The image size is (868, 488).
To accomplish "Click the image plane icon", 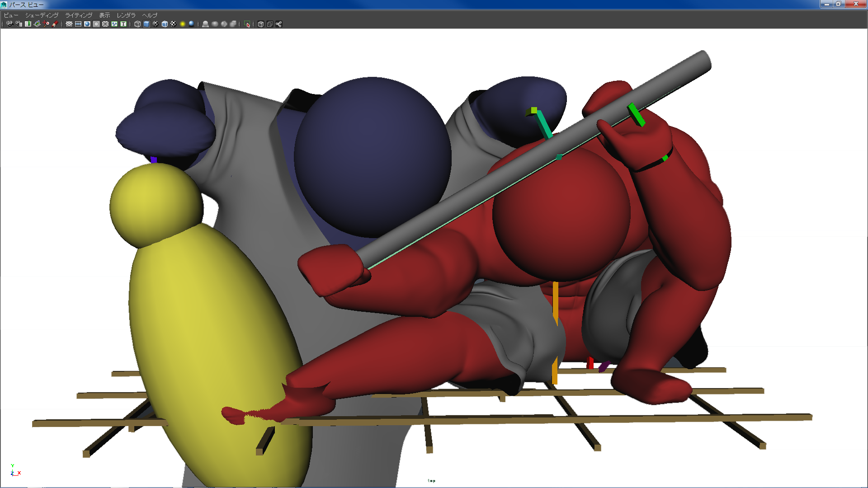I will tap(37, 24).
